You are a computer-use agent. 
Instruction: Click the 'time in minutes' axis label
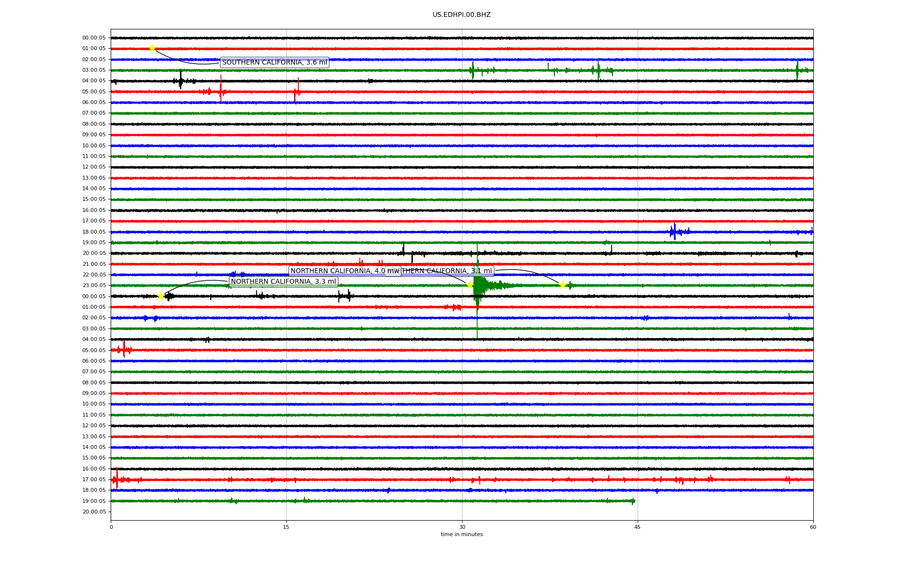(462, 535)
